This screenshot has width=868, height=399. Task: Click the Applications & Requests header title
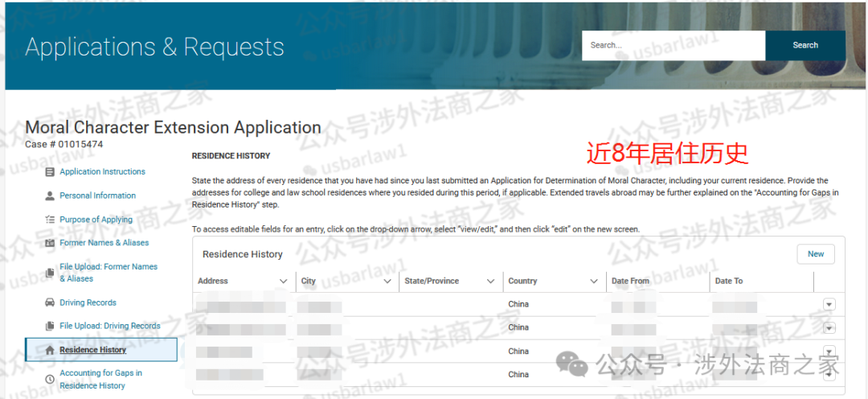(154, 47)
